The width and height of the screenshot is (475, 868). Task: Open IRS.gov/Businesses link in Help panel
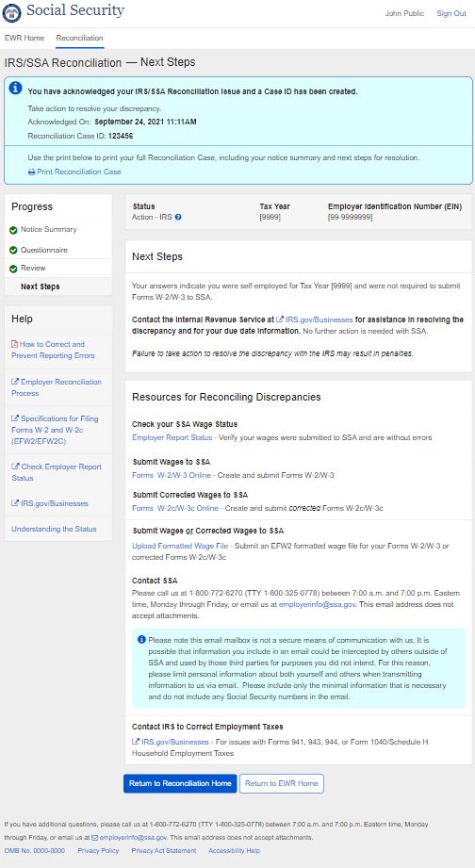click(x=55, y=504)
